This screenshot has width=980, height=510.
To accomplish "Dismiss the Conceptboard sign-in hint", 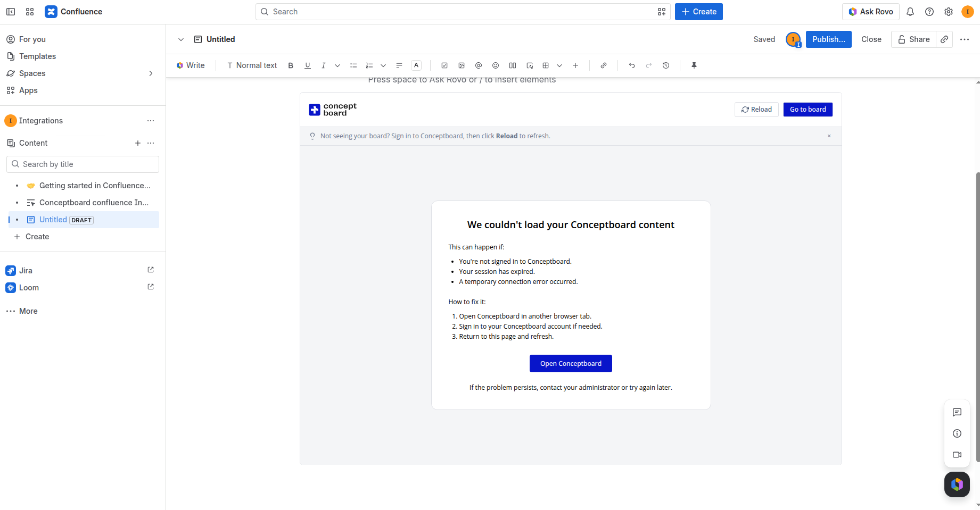I will click(x=829, y=136).
